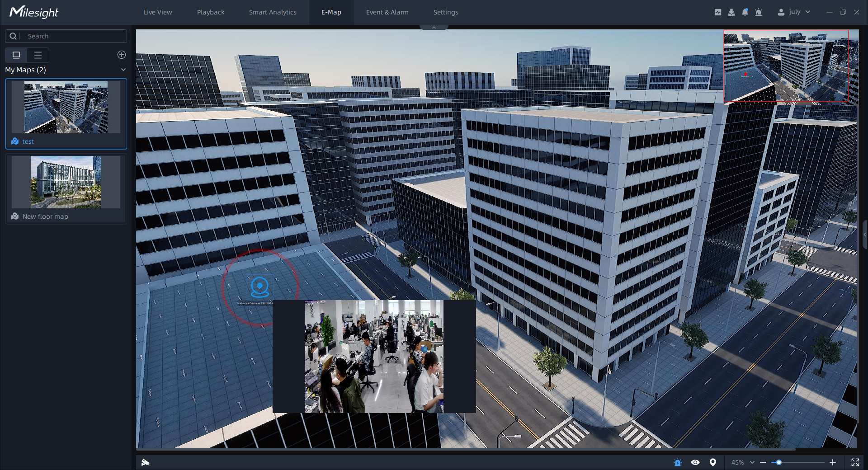Click the network camera marker on map

click(260, 287)
